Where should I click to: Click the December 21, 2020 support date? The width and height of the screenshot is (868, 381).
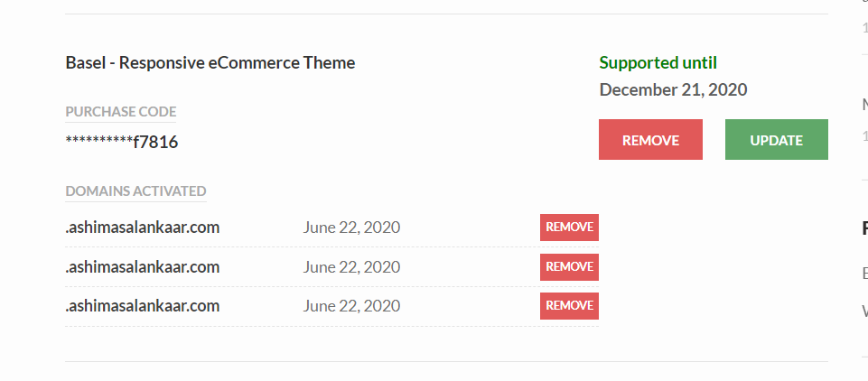point(673,90)
